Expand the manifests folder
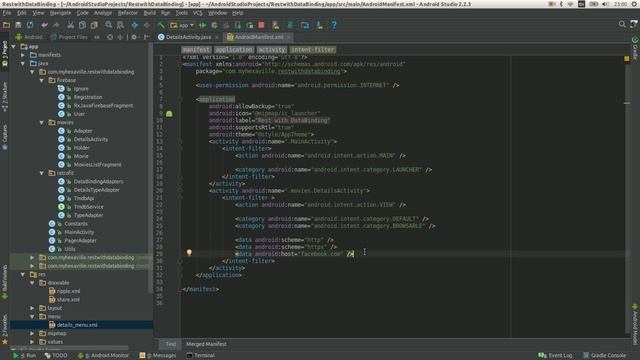Viewport: 640px width, 360px height. (23, 55)
